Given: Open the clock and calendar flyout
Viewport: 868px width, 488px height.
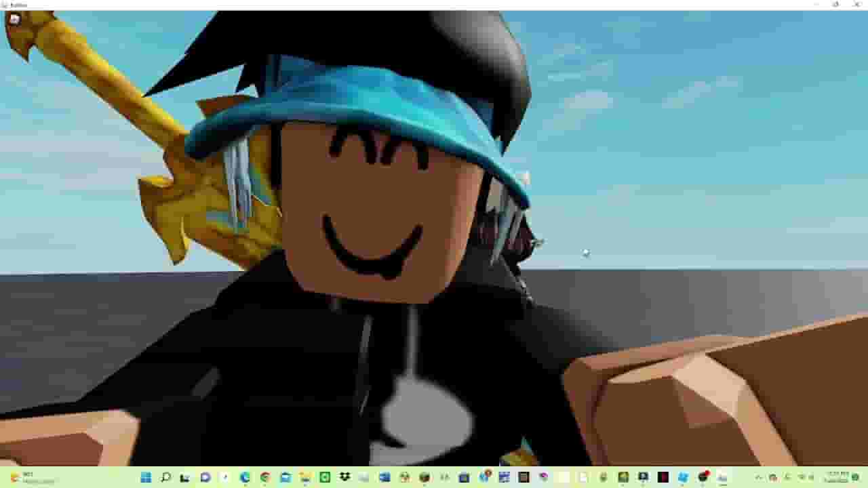Looking at the screenshot, I should point(838,477).
